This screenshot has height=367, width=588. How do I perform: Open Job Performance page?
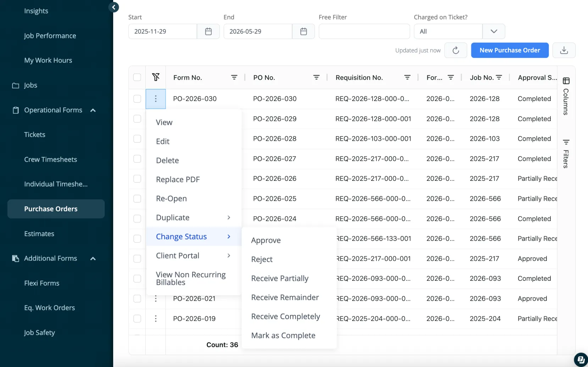50,36
